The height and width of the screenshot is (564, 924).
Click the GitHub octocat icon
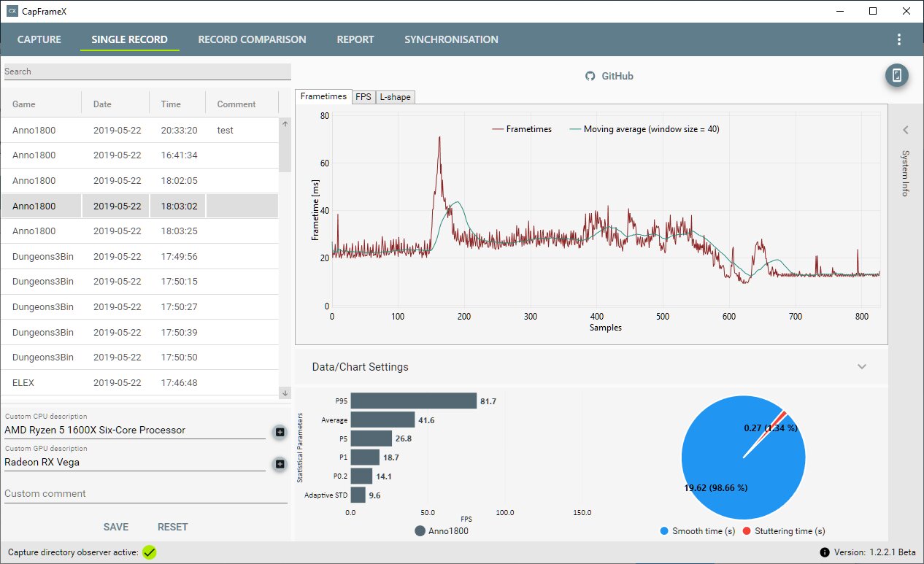[590, 76]
